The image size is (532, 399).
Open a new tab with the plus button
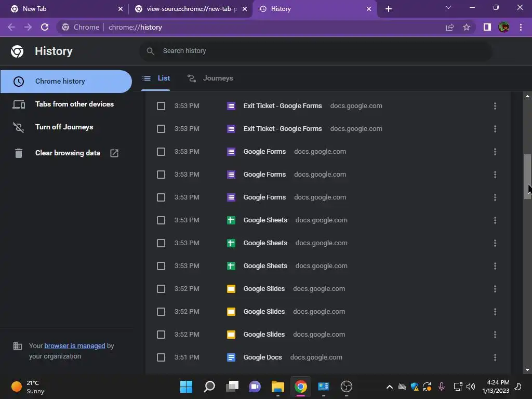point(389,9)
